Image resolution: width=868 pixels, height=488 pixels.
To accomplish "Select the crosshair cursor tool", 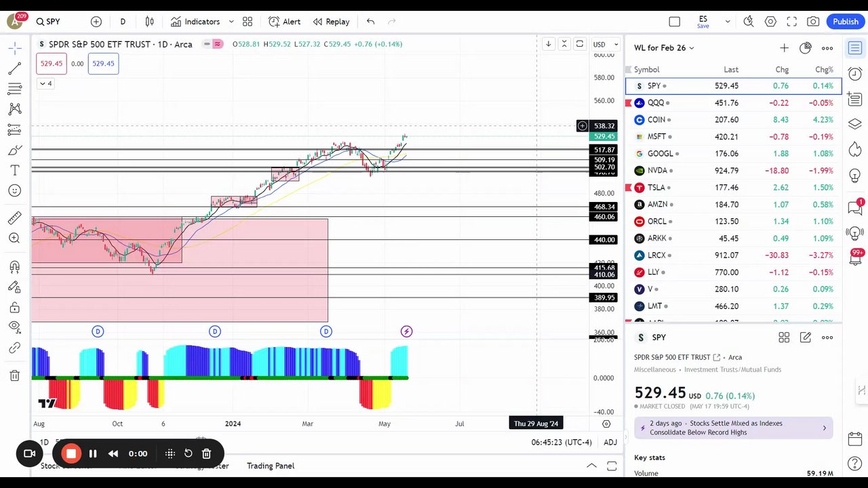I will click(14, 48).
